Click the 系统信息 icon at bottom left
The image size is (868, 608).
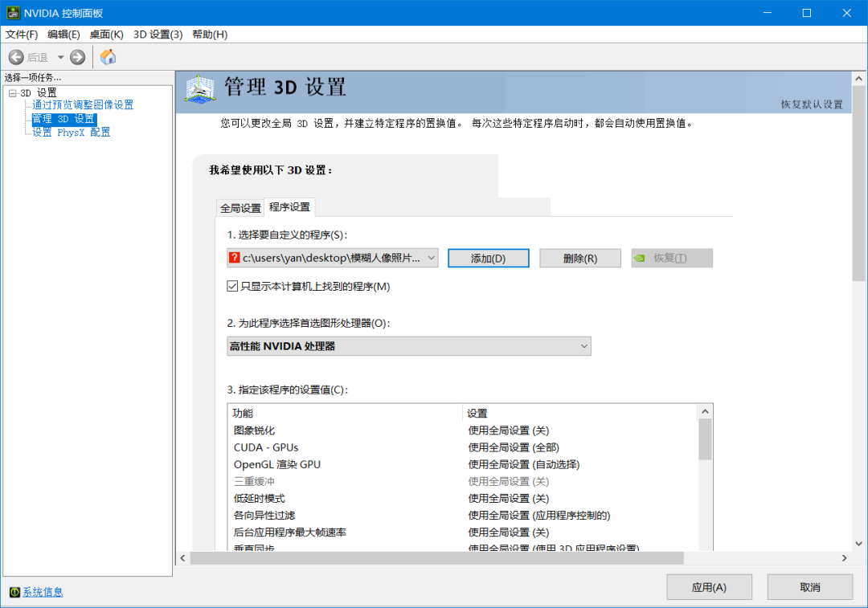click(15, 592)
